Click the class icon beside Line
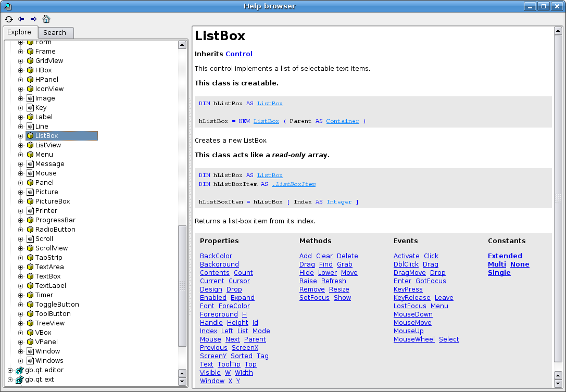 pos(30,127)
